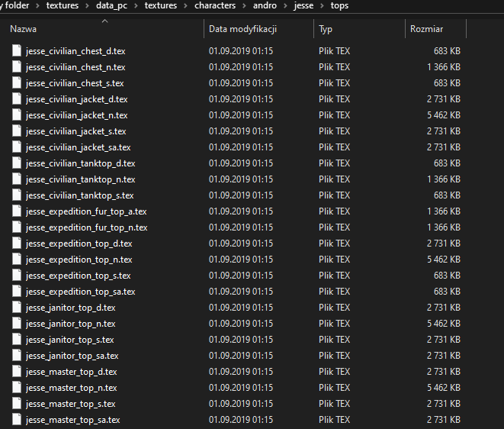Click file icon of jesse_civilian_chest_d.tex
504x429 pixels.
coord(17,51)
